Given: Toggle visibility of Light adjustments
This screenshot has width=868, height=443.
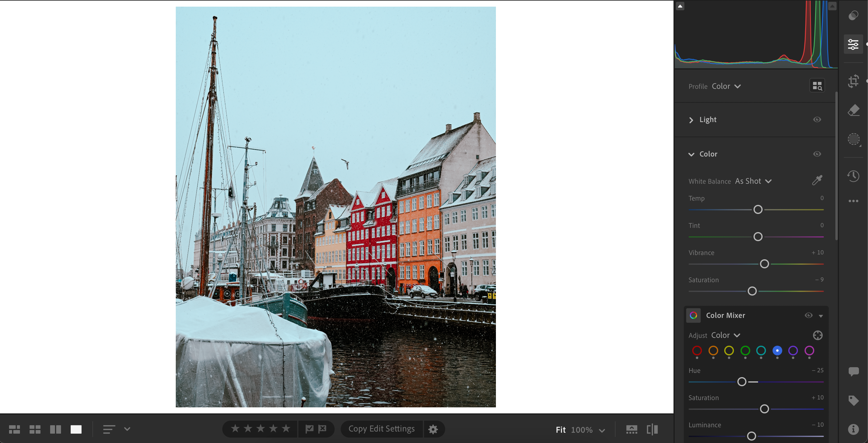Looking at the screenshot, I should coord(817,119).
